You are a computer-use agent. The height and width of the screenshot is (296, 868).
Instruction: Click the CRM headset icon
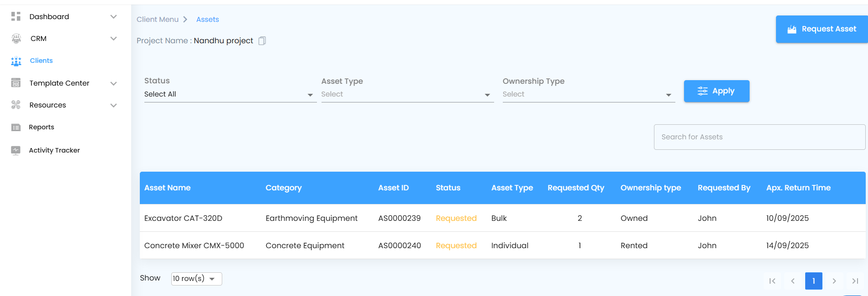tap(16, 39)
